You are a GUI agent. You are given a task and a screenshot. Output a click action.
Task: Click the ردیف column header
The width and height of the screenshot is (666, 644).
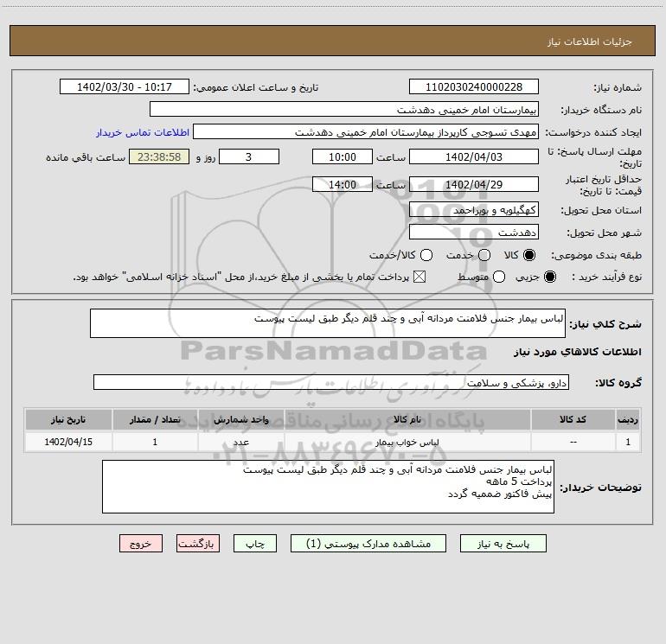628,420
